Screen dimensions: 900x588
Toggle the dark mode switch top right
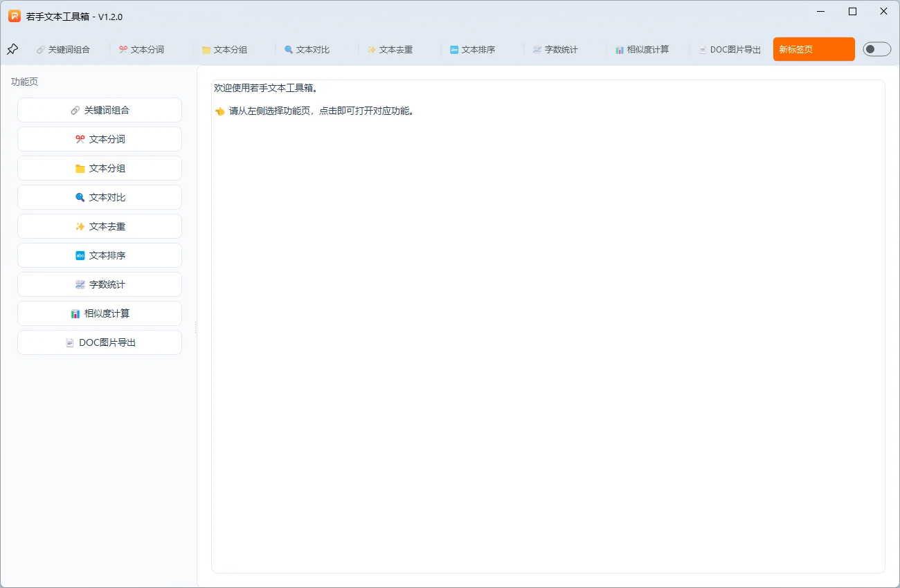[876, 49]
